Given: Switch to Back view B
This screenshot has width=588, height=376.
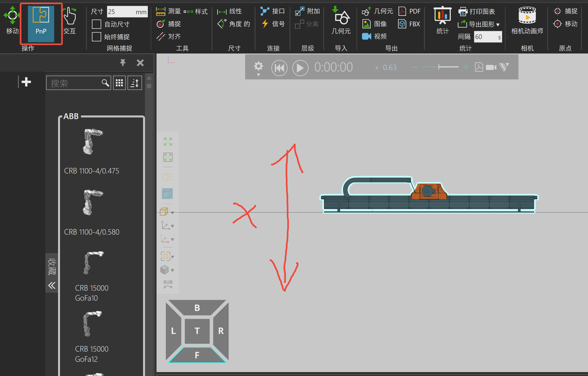Looking at the screenshot, I should point(197,308).
